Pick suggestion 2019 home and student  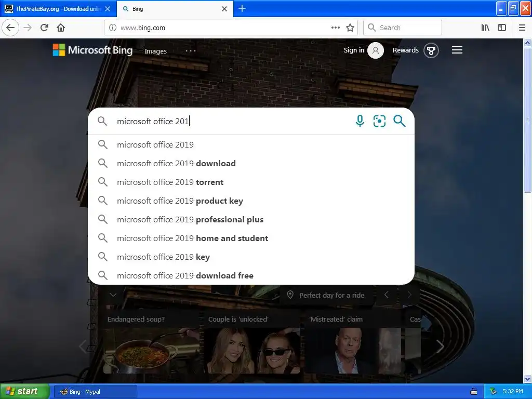251,238
